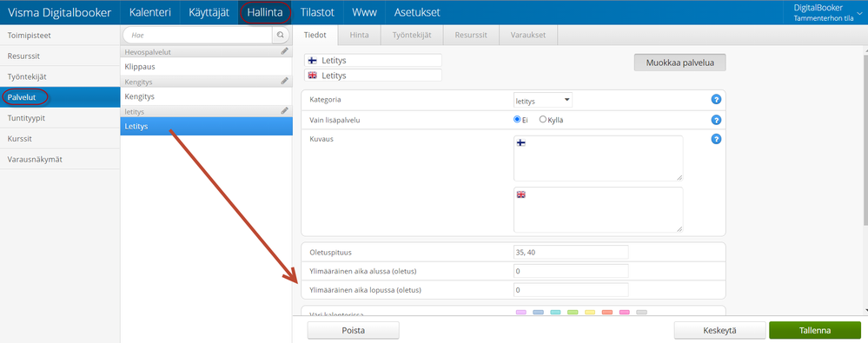The image size is (868, 343).
Task: Click the Tallenna button
Action: coord(815,330)
